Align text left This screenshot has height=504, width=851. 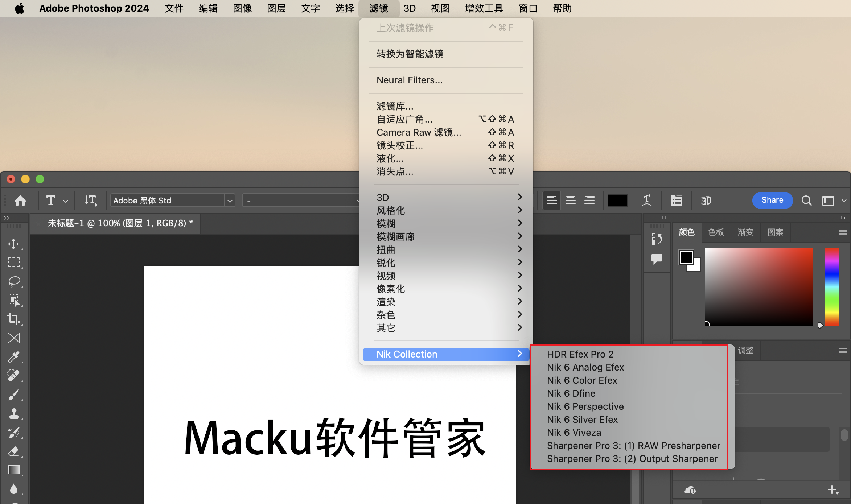point(552,201)
